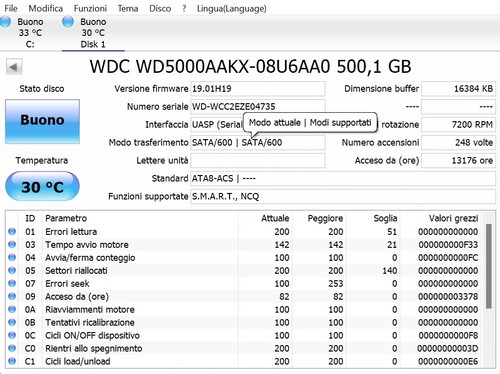
Task: Open the Lingua(Language) menu
Action: click(232, 8)
